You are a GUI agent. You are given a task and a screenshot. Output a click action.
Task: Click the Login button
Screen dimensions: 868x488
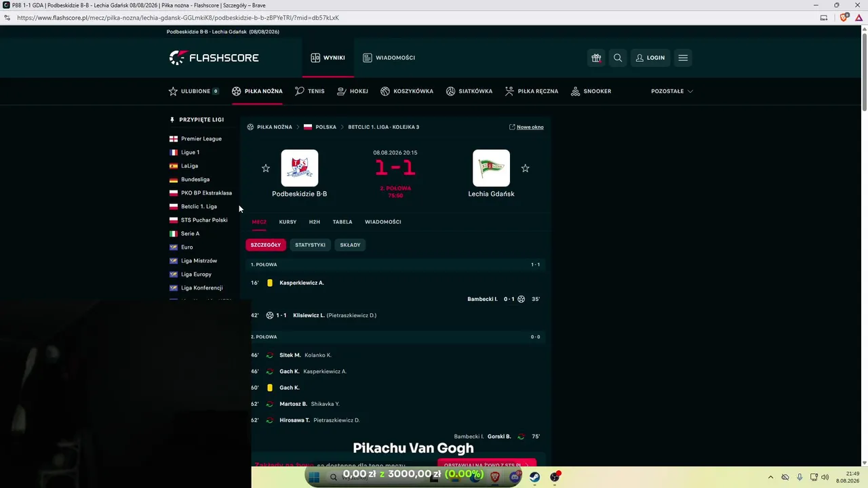pyautogui.click(x=650, y=58)
